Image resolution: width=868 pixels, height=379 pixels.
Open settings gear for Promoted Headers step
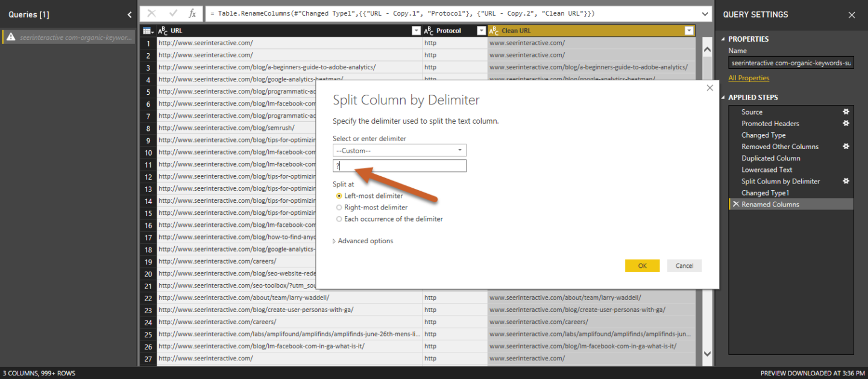point(846,123)
